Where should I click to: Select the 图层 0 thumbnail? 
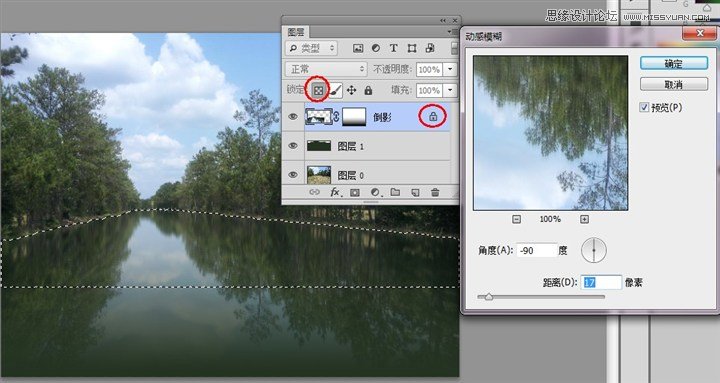click(x=319, y=175)
